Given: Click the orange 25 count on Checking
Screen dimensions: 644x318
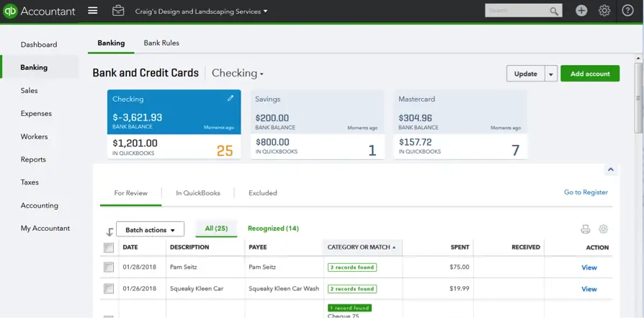Looking at the screenshot, I should [x=225, y=151].
